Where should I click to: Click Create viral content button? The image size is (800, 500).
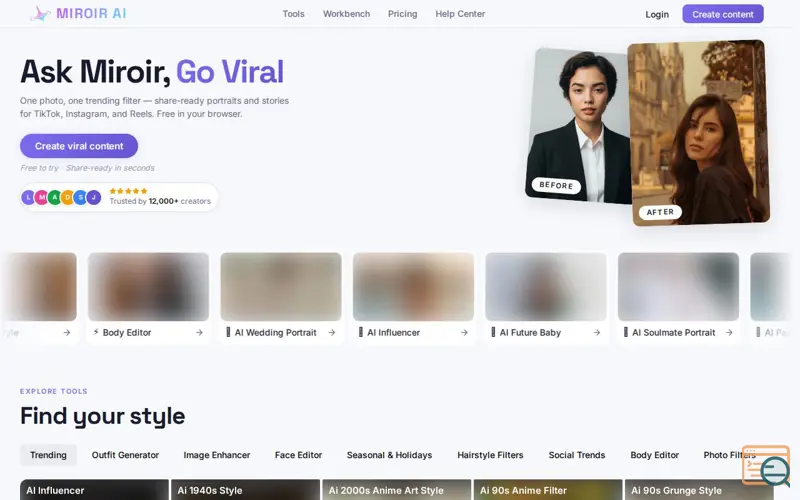click(x=79, y=146)
